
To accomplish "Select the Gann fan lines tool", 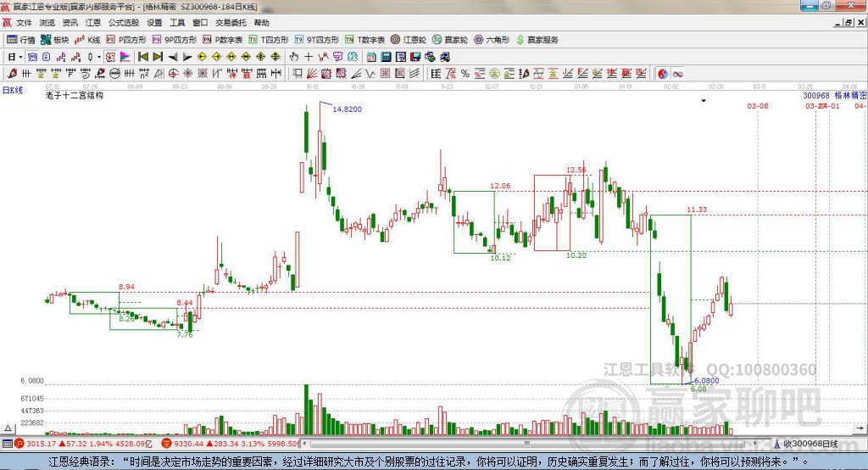I will coord(312,73).
